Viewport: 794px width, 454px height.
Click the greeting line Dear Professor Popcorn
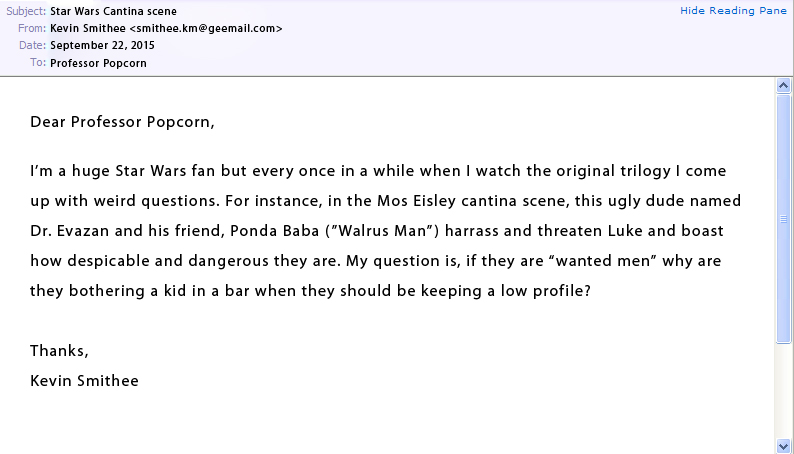tap(122, 123)
